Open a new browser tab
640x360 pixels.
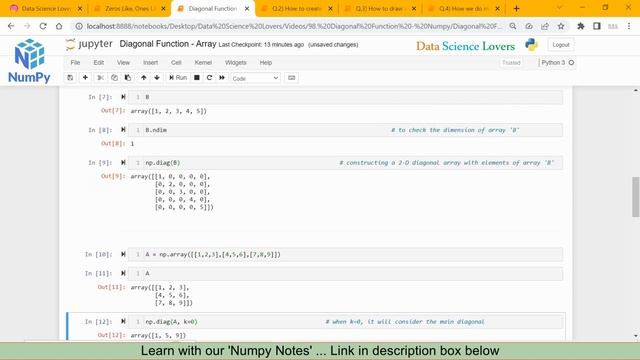tap(516, 9)
